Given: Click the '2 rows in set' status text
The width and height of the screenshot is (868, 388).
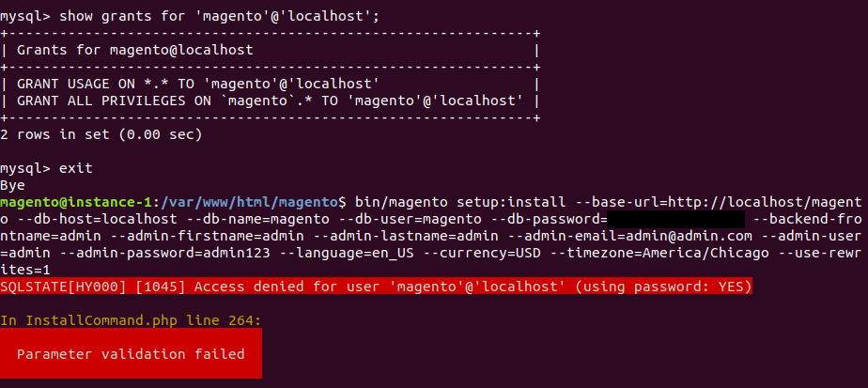Looking at the screenshot, I should (101, 134).
